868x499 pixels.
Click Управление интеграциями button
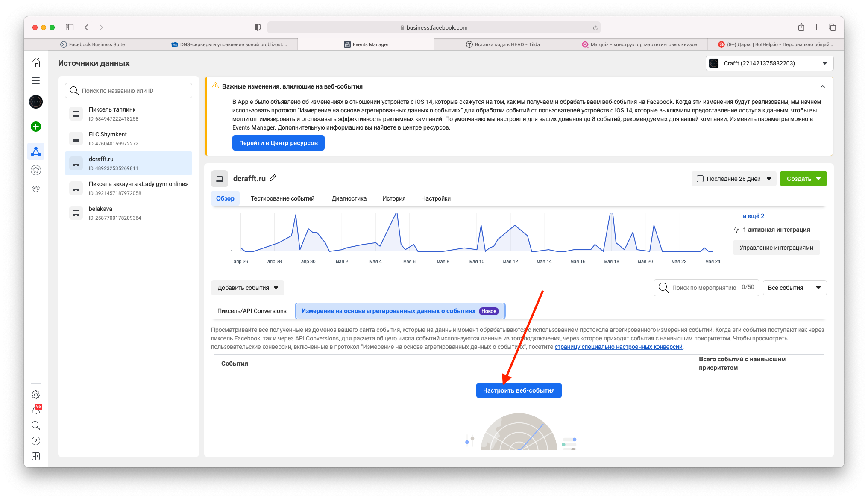776,248
